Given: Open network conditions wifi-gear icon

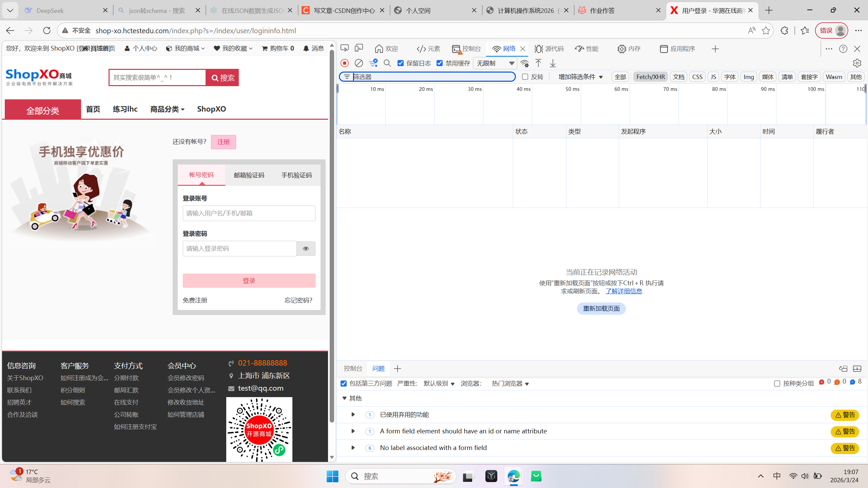Looking at the screenshot, I should [x=524, y=63].
